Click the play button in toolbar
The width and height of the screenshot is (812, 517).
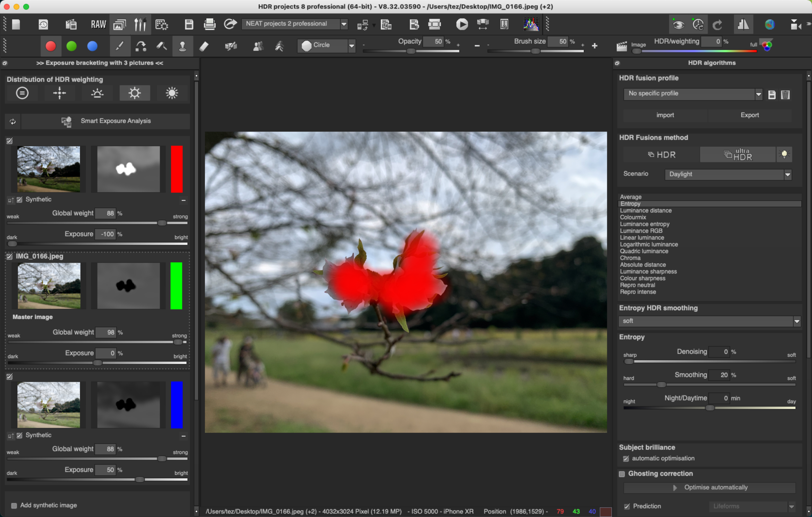click(462, 24)
